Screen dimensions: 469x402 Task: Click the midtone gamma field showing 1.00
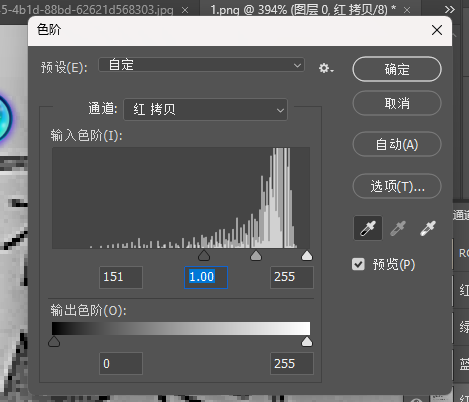tap(206, 277)
